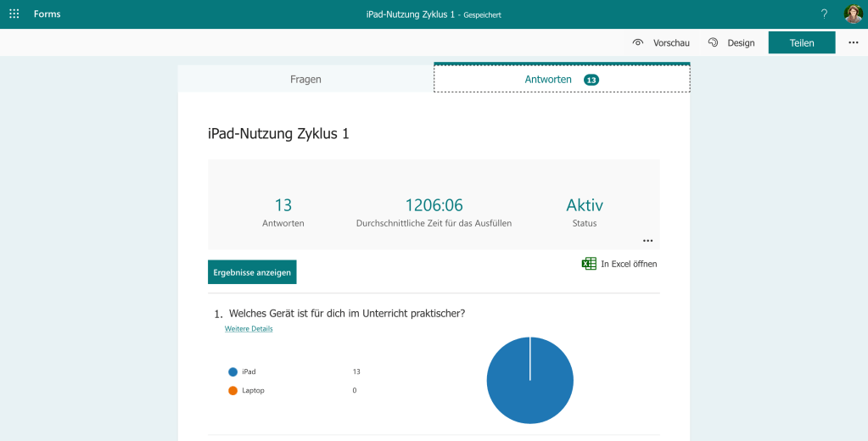This screenshot has width=868, height=441.
Task: Open more options ellipsis in top bar
Action: tap(853, 42)
